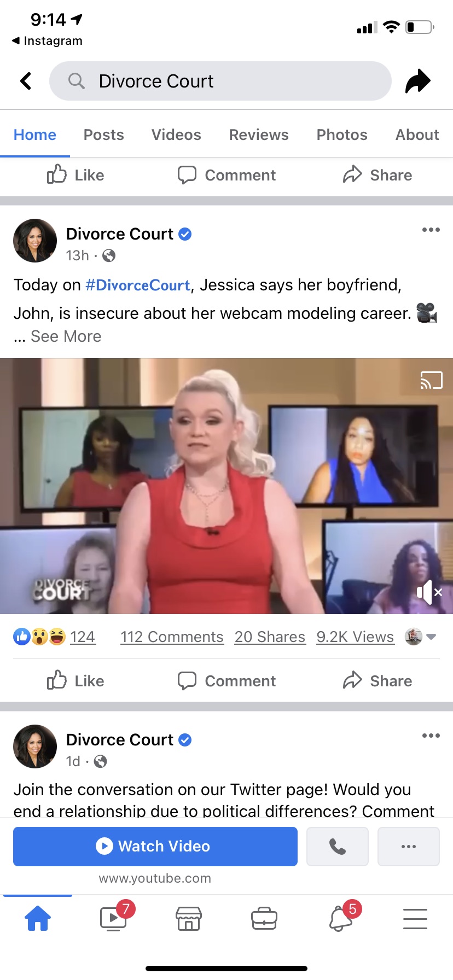Screen dimensions: 453x980
Task: Click the Divorce Court search field
Action: tap(220, 81)
